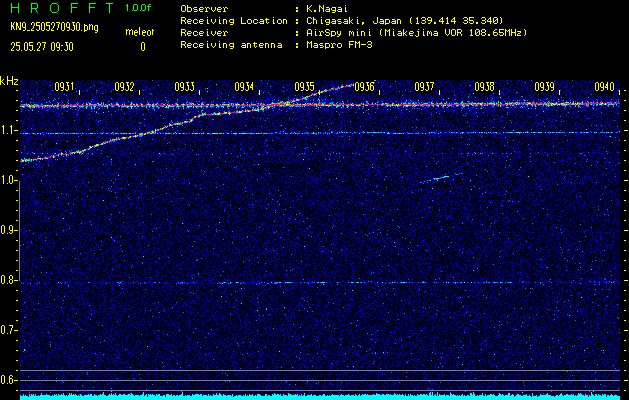Click the 1.0 kHz axis label

pos(9,181)
